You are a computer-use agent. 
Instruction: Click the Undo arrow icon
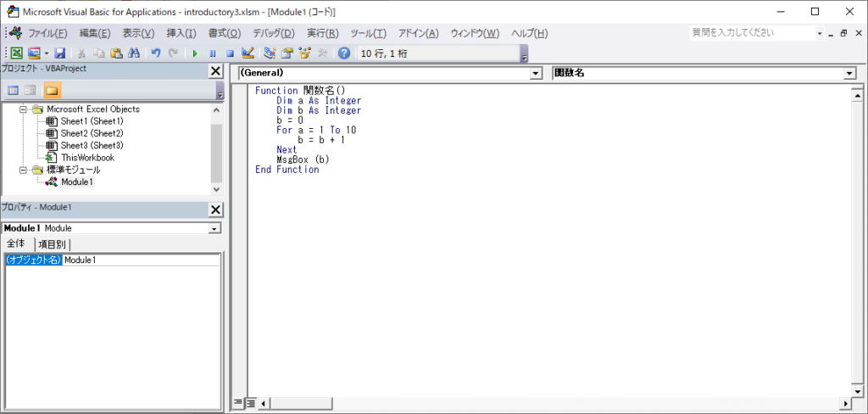pyautogui.click(x=156, y=53)
